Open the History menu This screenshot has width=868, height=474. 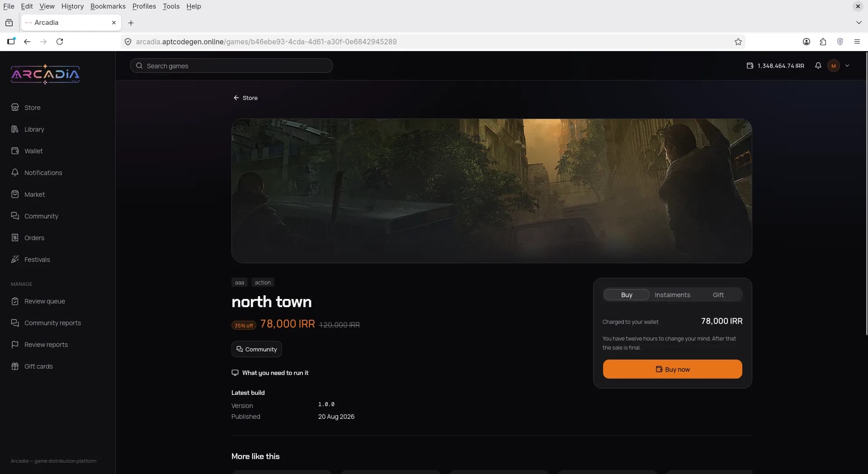(72, 6)
